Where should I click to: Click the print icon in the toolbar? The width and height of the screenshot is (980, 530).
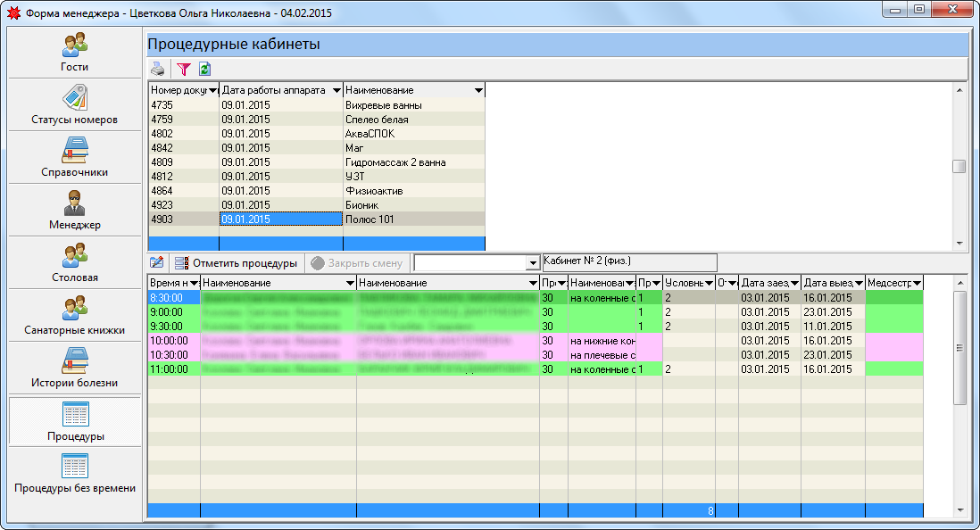click(157, 69)
